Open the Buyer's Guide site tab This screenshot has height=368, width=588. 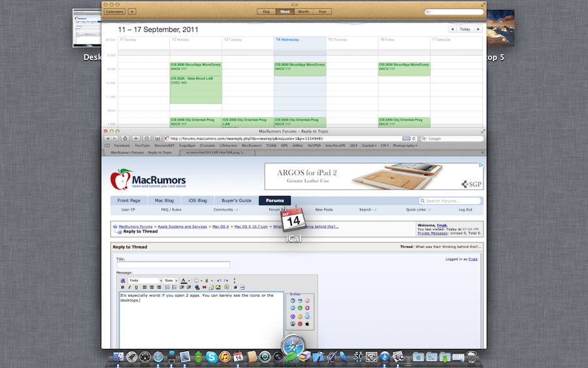[x=237, y=201]
